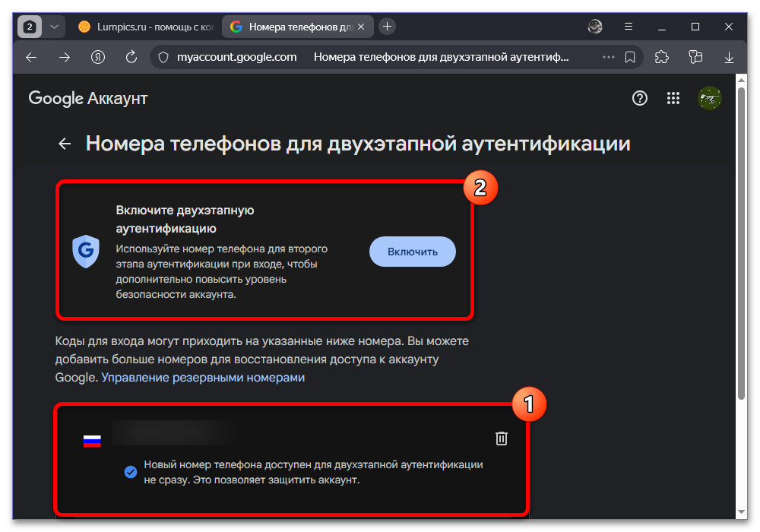Screen dimensions: 760x532
Task: Maximize the browser window
Action: [695, 27]
